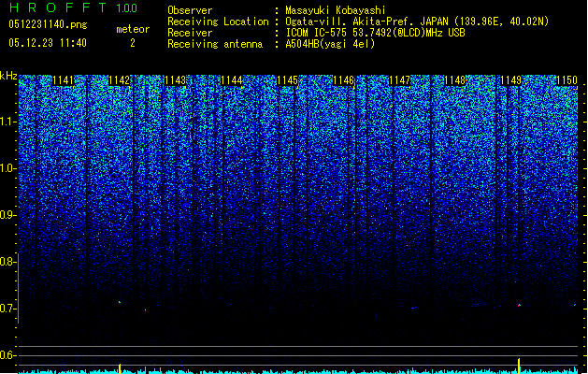Click the 1146 time marker
Image resolution: width=588 pixels, height=374 pixels.
343,80
